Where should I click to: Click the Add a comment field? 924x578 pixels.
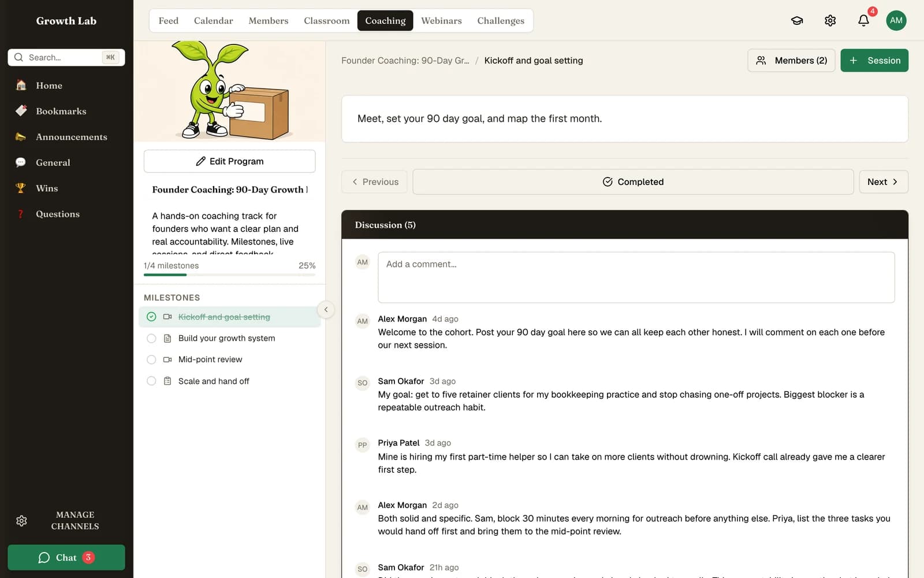(636, 277)
